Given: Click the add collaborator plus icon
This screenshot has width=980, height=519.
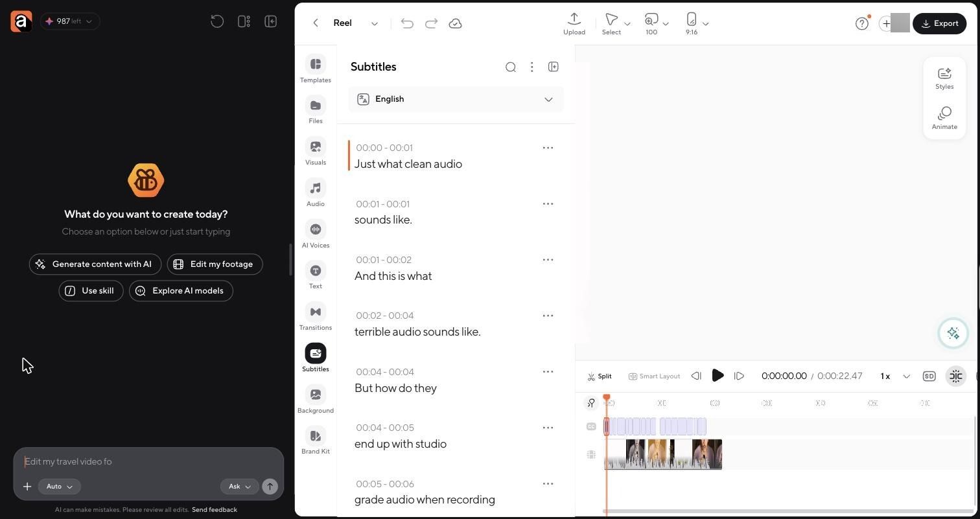Looking at the screenshot, I should pos(886,23).
